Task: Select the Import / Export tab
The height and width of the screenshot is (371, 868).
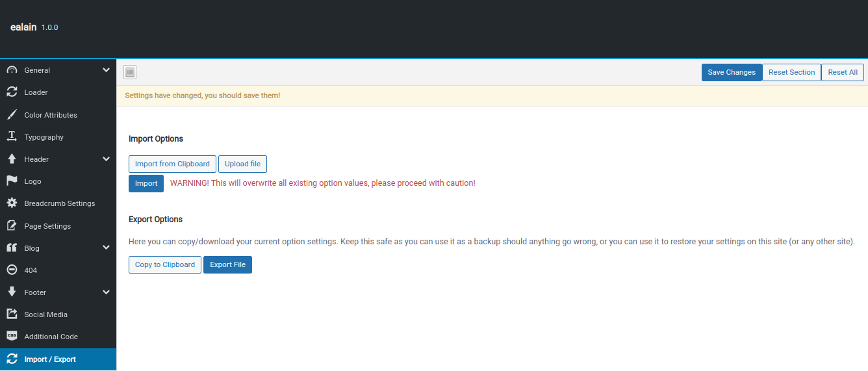Action: [58, 359]
